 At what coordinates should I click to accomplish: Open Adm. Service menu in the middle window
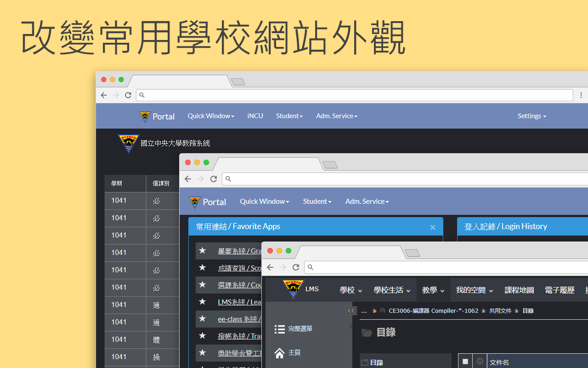coord(367,201)
